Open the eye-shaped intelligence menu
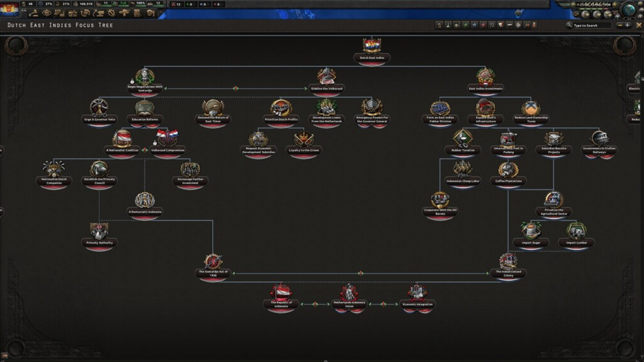Screen dimensions: 644x362 (x=47, y=13)
